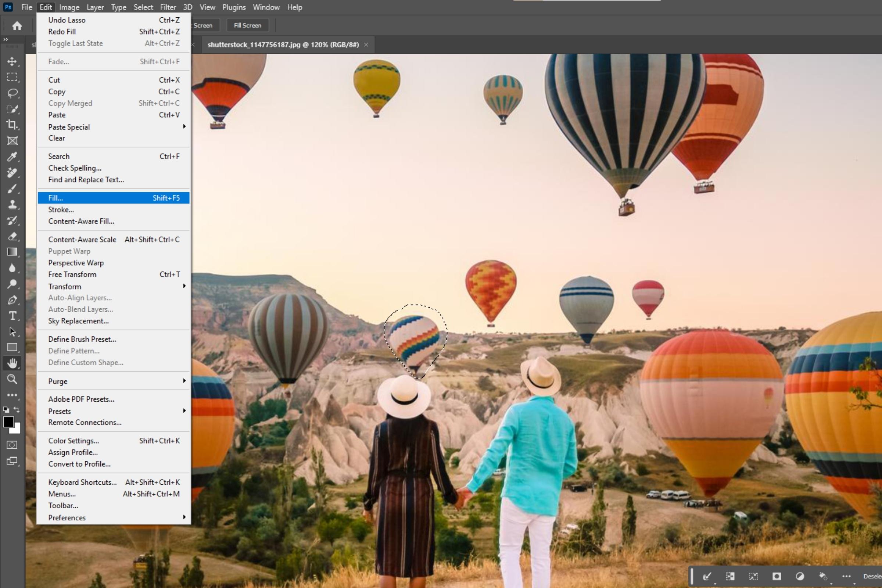Pick the Eyedropper tool
The image size is (882, 588).
[x=12, y=157]
